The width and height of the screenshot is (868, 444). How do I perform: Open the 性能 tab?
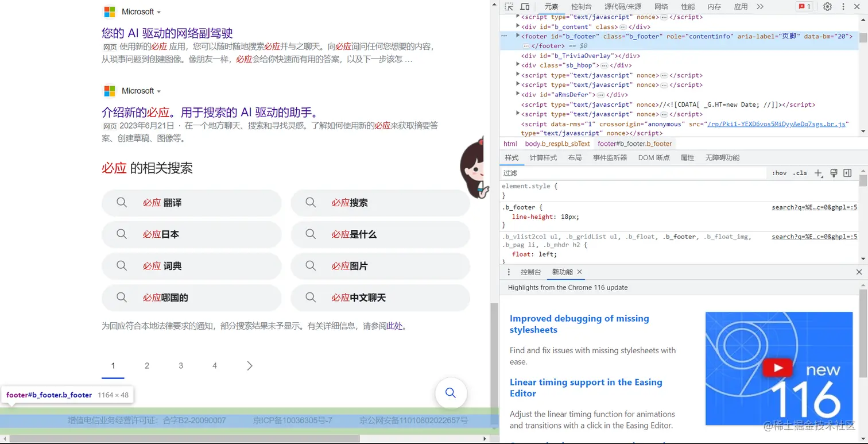(688, 7)
